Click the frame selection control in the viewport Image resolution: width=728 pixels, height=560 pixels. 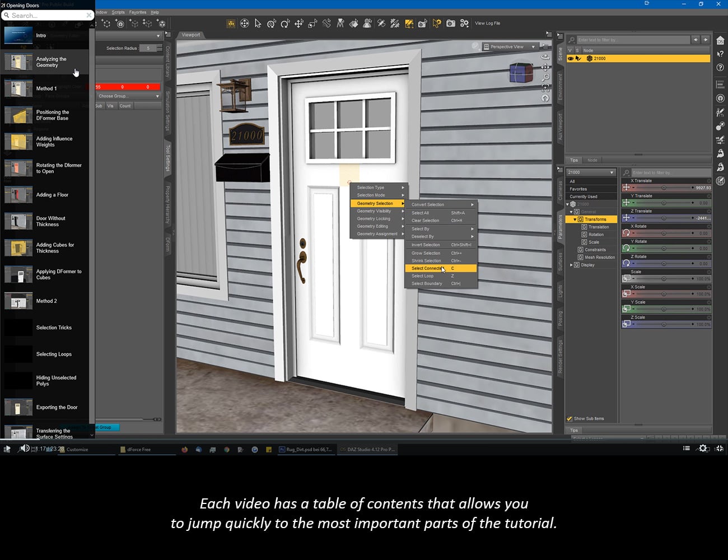point(545,87)
